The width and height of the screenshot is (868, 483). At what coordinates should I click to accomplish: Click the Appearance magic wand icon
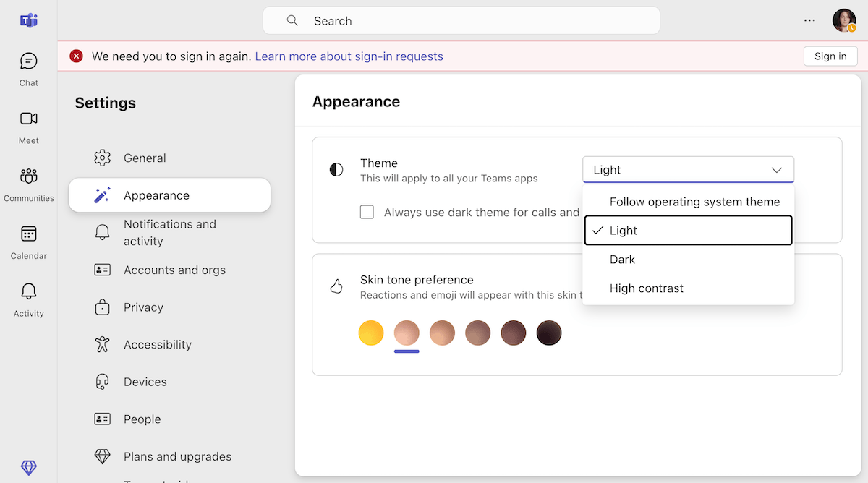pyautogui.click(x=103, y=195)
